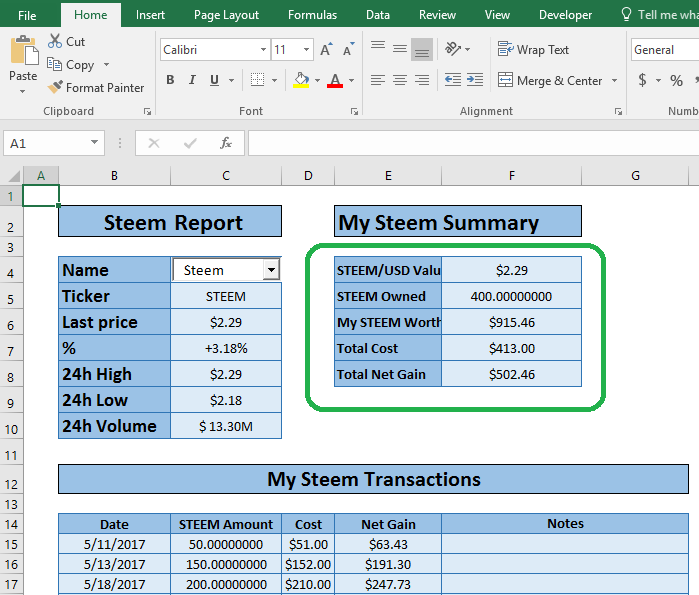Screen dimensions: 699x595
Task: Increase indent icon
Action: point(475,80)
